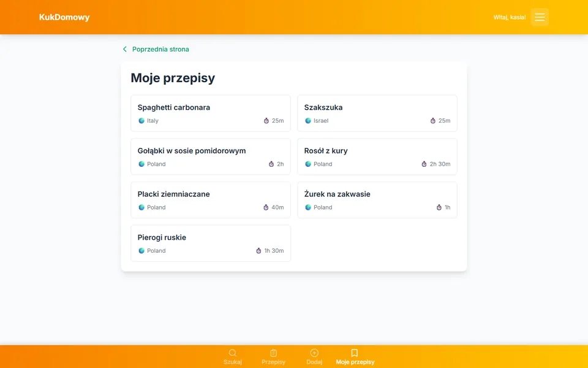This screenshot has height=368, width=588.
Task: Click globe icon next to Israel
Action: click(308, 121)
